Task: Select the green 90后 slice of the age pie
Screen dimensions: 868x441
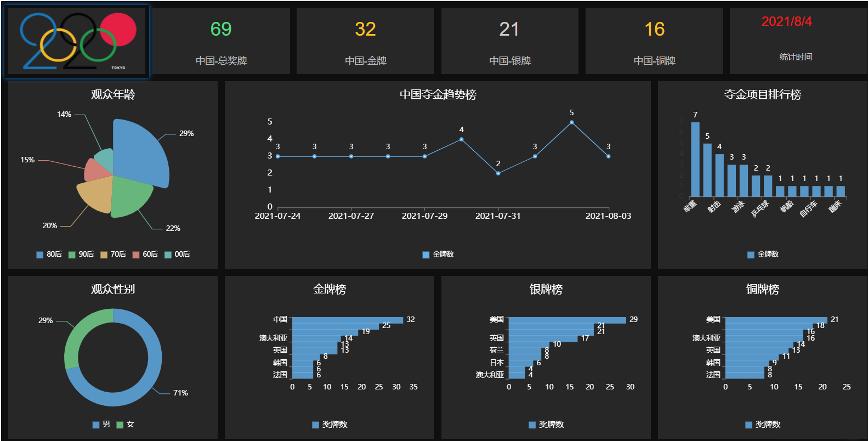Action: click(x=131, y=197)
